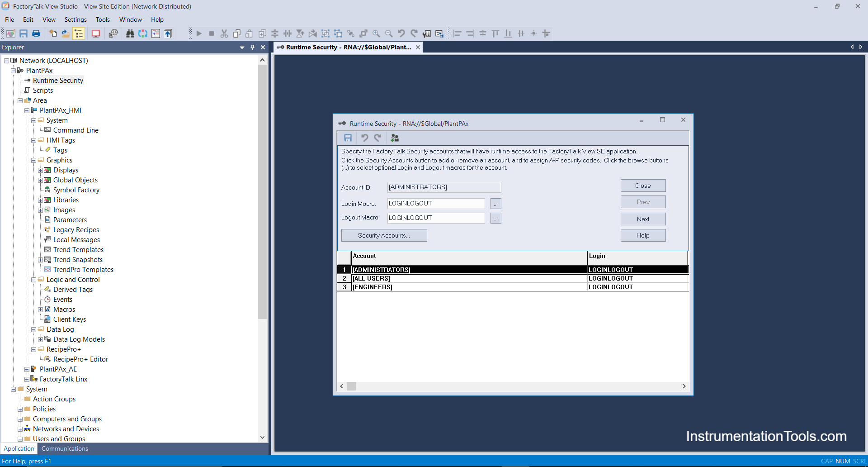Screen dimensions: 868x467
Task: Click the binoculars Find icon
Action: pyautogui.click(x=130, y=33)
